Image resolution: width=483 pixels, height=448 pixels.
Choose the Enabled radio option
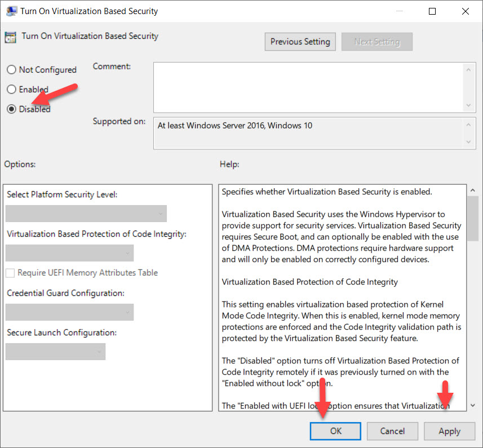pos(11,90)
